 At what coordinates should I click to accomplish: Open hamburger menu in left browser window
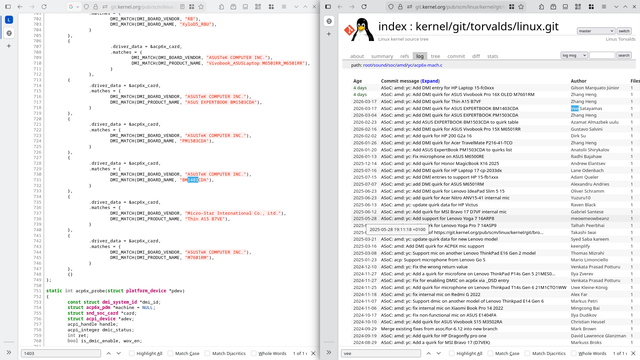coord(284,7)
